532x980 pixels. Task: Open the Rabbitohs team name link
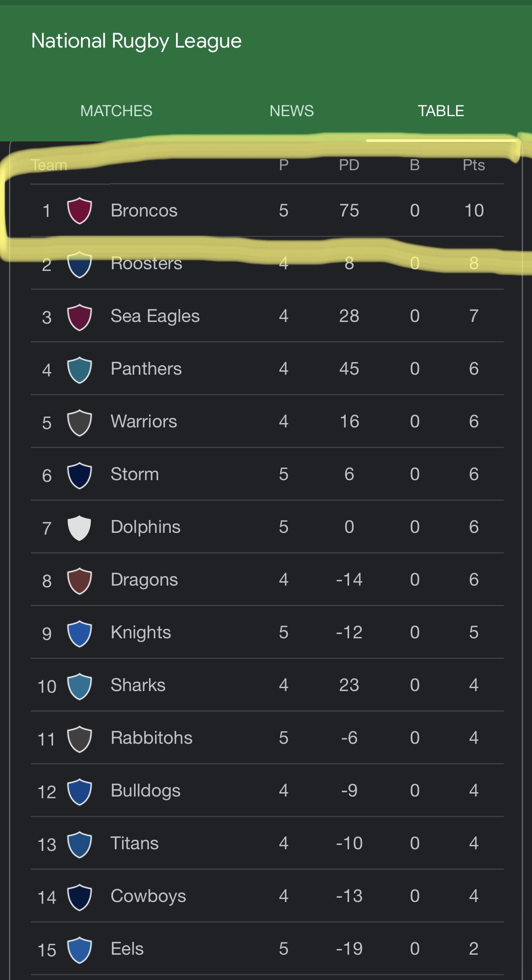(151, 738)
